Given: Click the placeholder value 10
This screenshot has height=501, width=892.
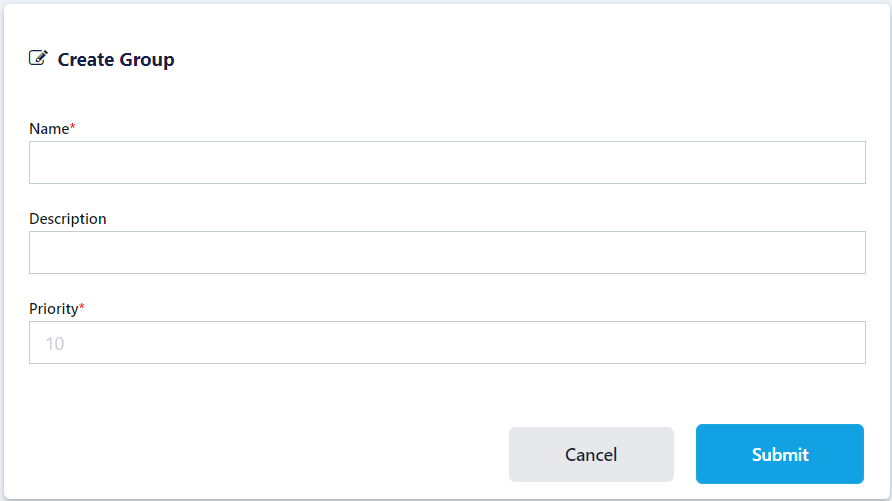Looking at the screenshot, I should click(55, 344).
